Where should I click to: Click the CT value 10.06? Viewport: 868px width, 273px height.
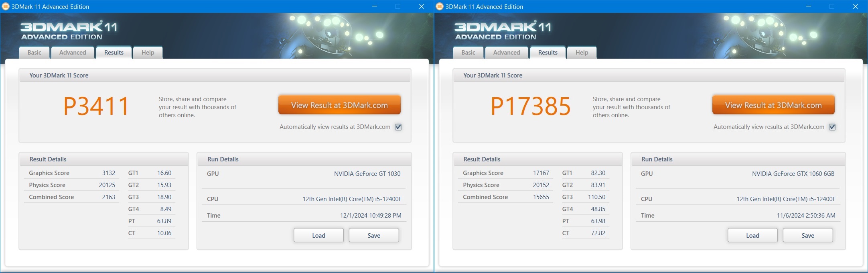(x=164, y=233)
